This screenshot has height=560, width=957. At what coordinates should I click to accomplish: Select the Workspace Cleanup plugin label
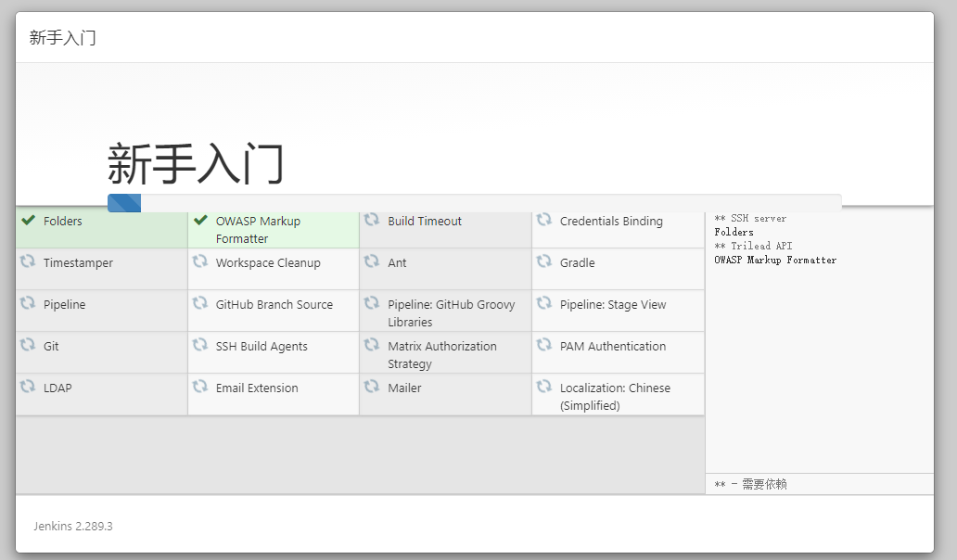click(x=268, y=263)
